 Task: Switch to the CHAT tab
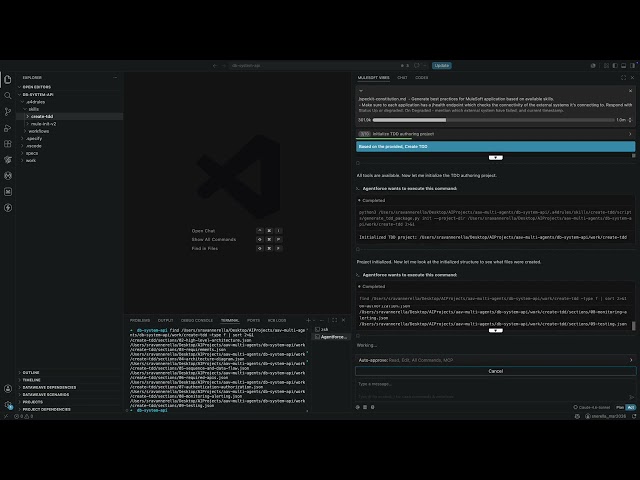click(402, 78)
